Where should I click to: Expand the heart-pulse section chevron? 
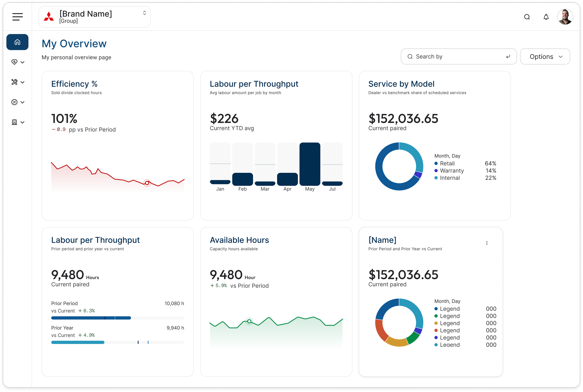[x=22, y=62]
